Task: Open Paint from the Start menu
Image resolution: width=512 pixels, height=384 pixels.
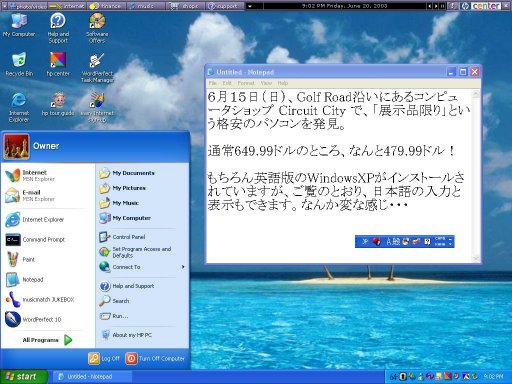Action: point(47,260)
